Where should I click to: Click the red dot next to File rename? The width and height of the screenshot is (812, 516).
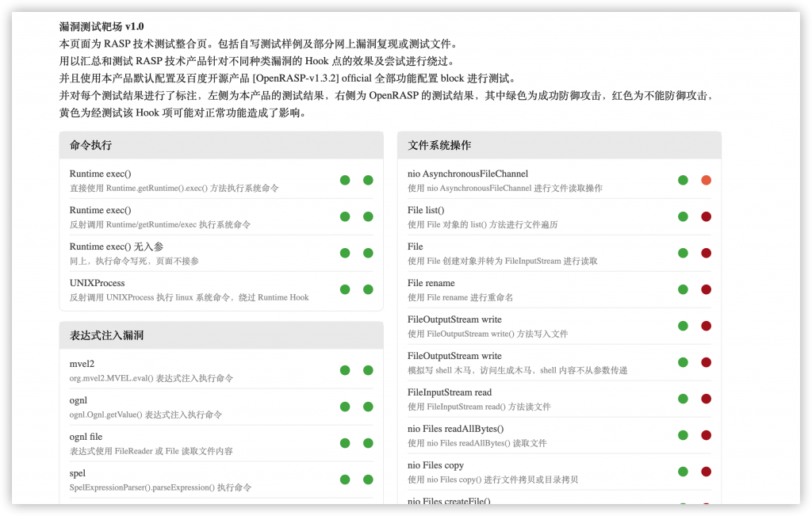pos(706,289)
